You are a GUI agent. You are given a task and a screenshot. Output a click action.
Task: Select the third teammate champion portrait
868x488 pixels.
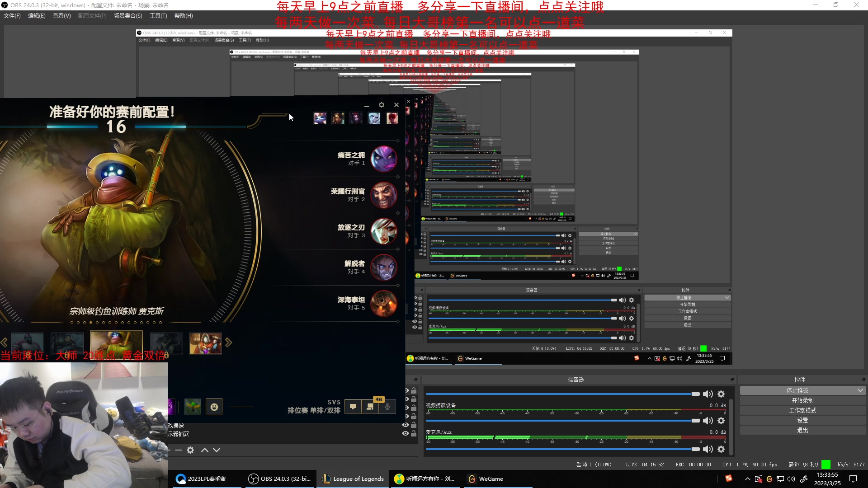point(356,118)
